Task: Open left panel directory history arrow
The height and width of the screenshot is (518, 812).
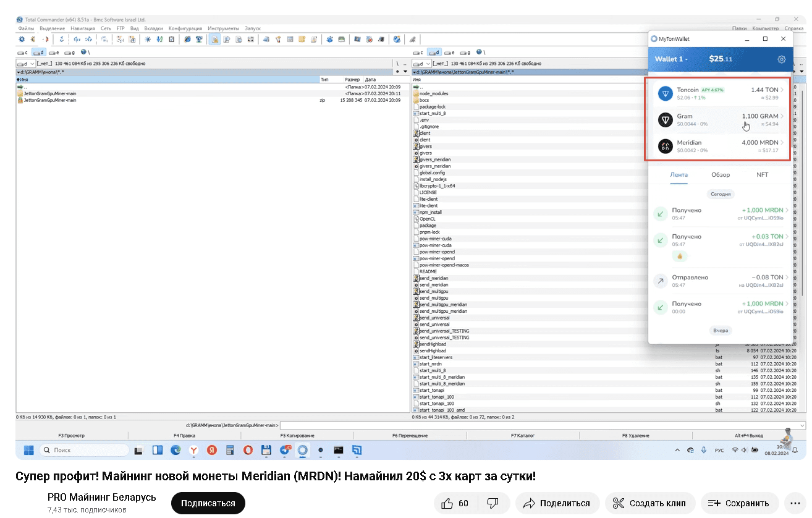Action: tap(405, 72)
